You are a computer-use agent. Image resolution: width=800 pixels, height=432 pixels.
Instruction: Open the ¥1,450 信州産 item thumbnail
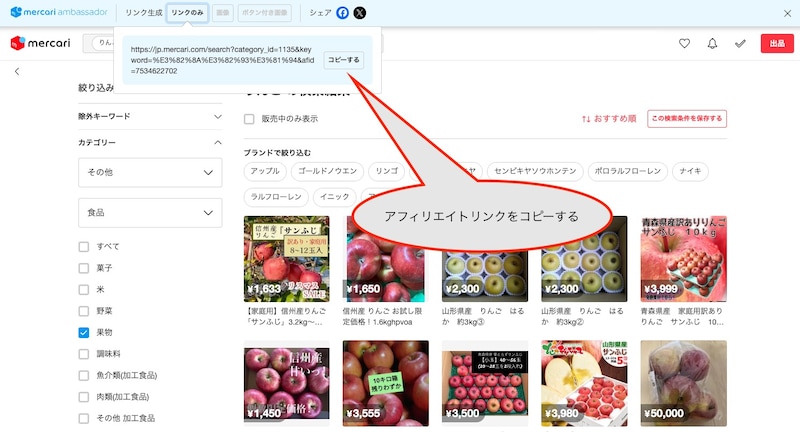tap(287, 383)
